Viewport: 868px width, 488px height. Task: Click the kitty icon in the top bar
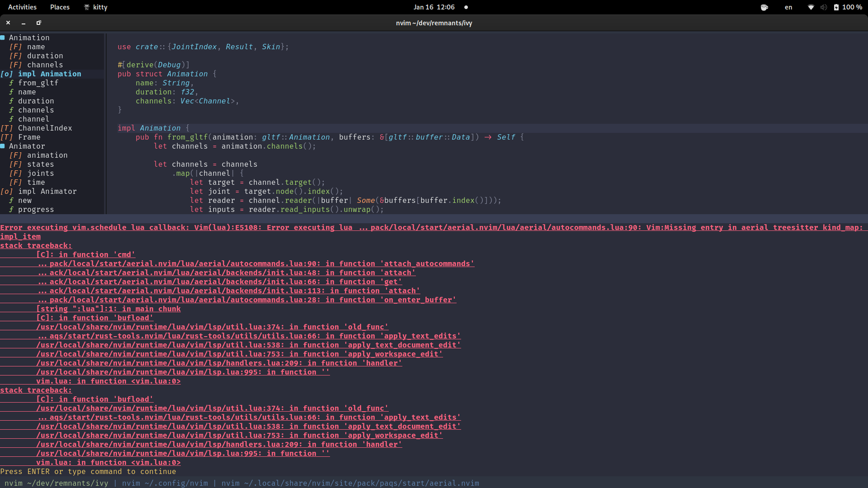pos(86,7)
